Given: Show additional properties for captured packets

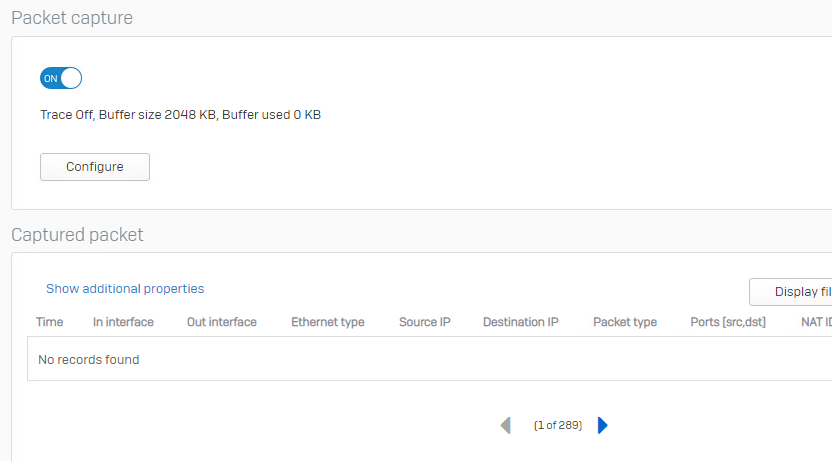Looking at the screenshot, I should [x=125, y=289].
